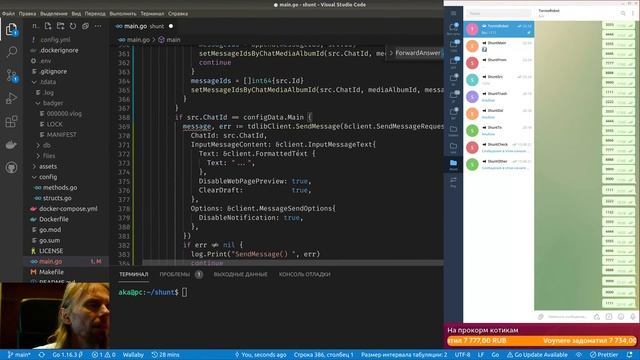640x360 pixels.
Task: Select second Telegram chat folder icon
Action: click(453, 45)
